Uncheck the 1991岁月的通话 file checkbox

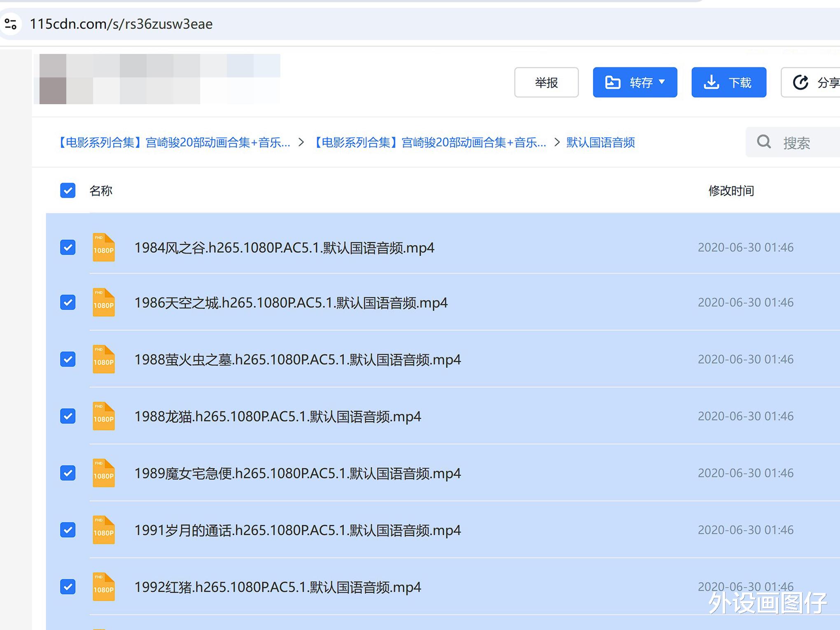click(x=68, y=530)
